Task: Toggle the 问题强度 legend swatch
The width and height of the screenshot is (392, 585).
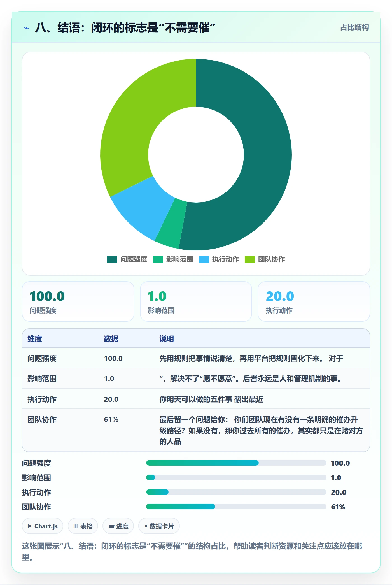Action: [x=112, y=259]
